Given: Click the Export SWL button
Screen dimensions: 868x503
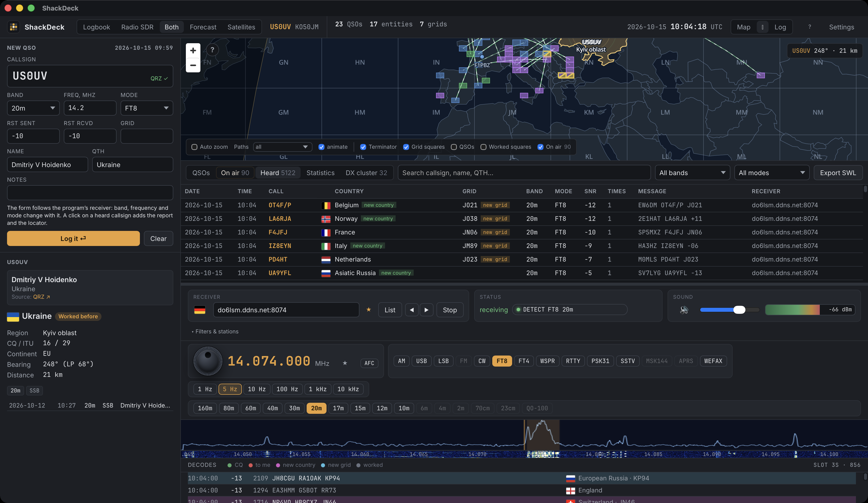Looking at the screenshot, I should click(x=838, y=173).
